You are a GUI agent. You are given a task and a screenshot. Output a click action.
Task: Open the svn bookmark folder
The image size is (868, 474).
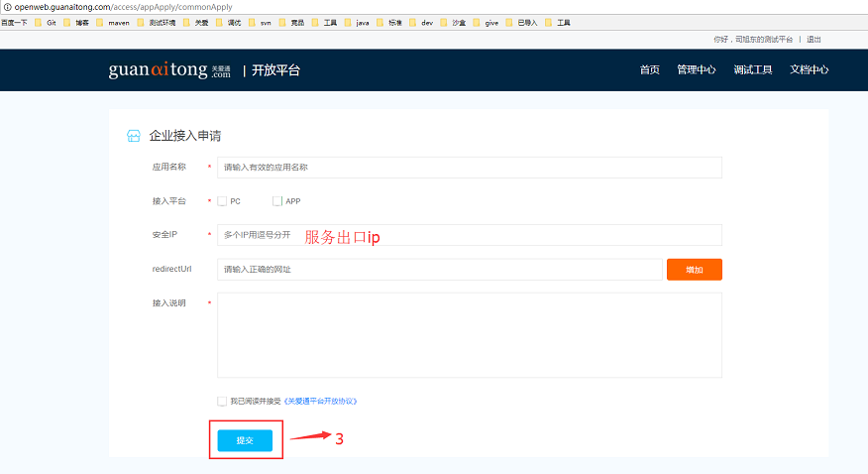click(x=260, y=22)
